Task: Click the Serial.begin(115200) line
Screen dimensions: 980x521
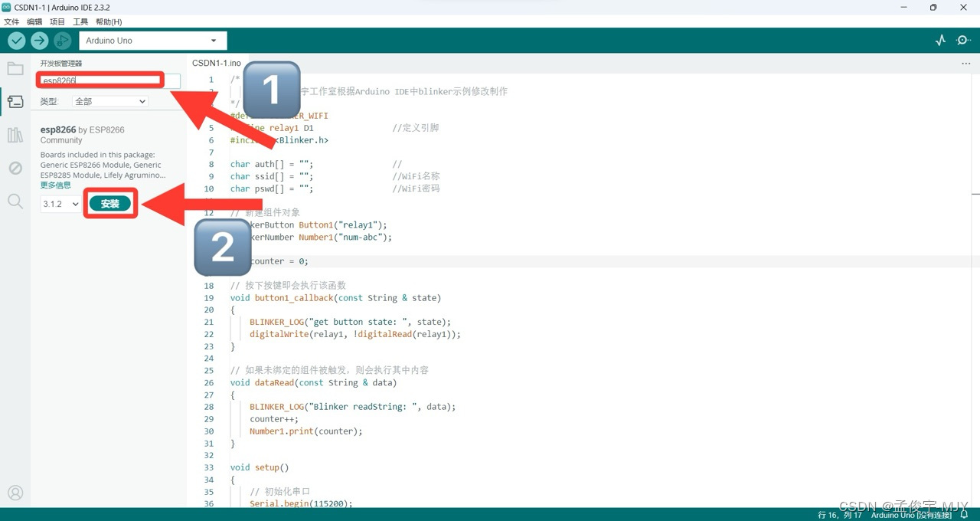Action: point(301,504)
